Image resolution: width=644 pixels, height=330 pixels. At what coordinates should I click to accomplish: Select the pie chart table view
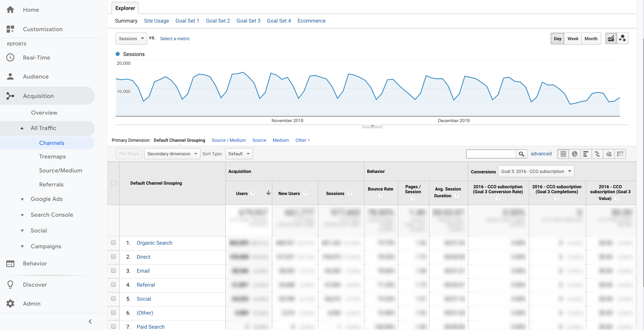[574, 154]
